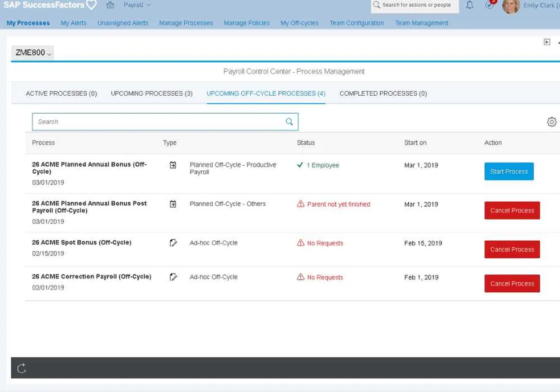Viewport: 560px width, 392px height.
Task: Open 26 ACME Correction Payroll (Off-Cycle) process
Action: tap(92, 277)
